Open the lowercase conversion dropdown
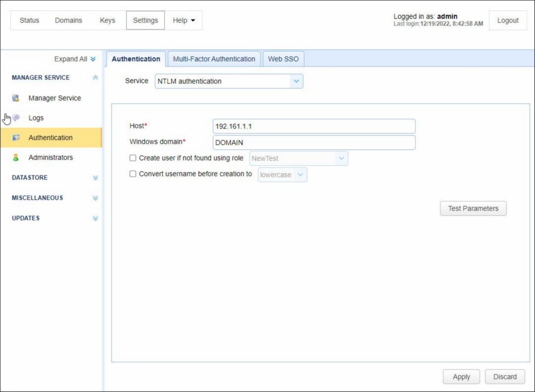The width and height of the screenshot is (535, 392). 282,175
